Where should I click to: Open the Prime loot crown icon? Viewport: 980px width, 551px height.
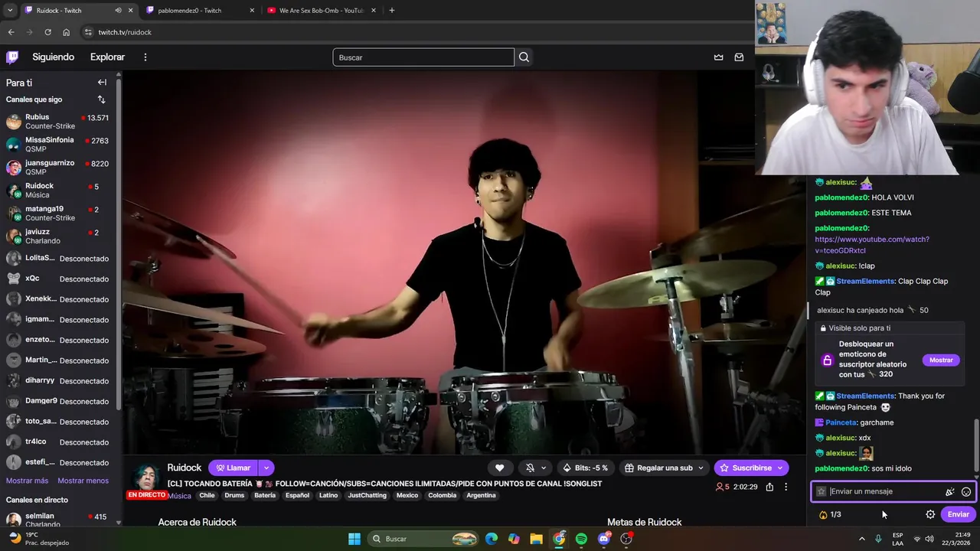(x=718, y=57)
